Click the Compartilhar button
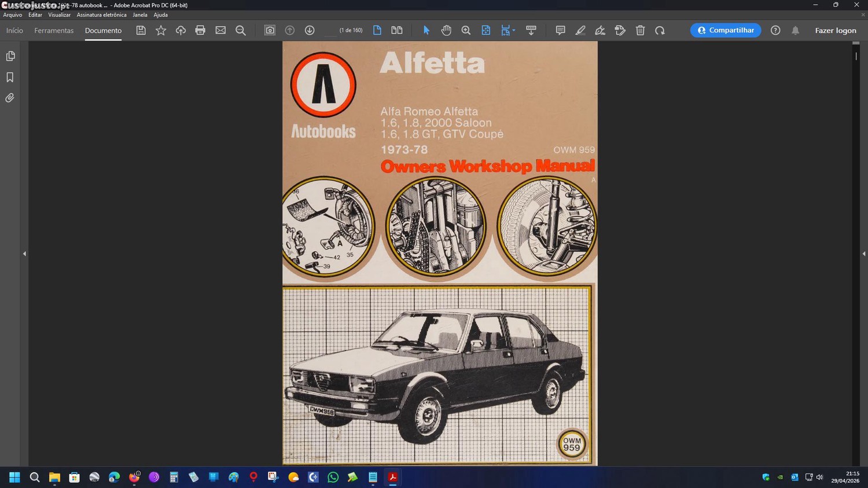Viewport: 868px width, 488px height. pos(725,31)
